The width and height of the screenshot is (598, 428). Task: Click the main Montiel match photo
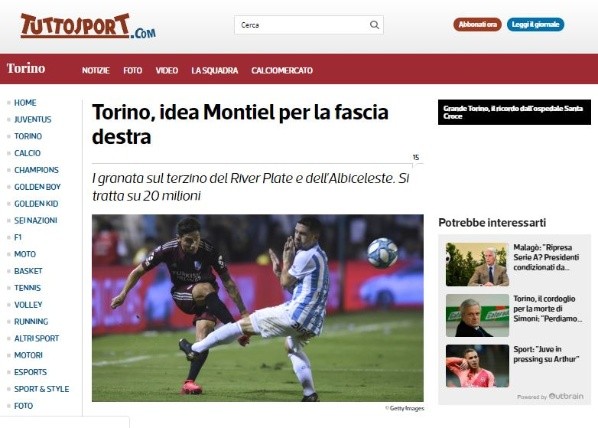point(257,308)
